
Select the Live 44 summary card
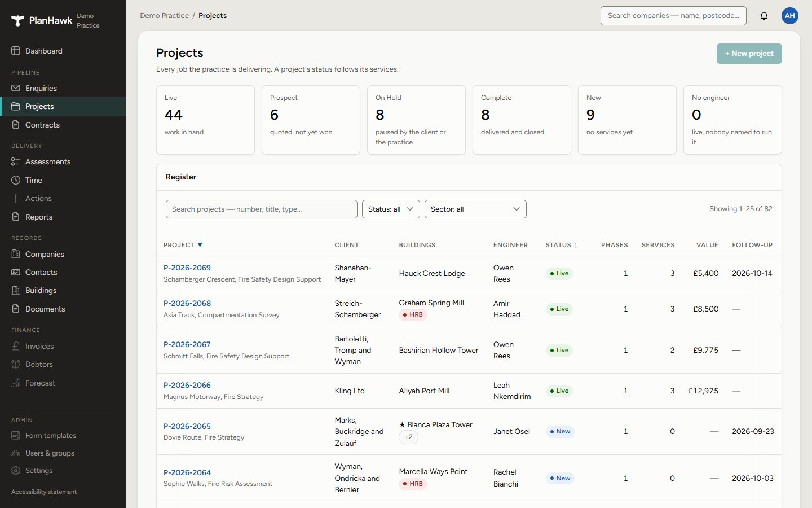click(205, 120)
